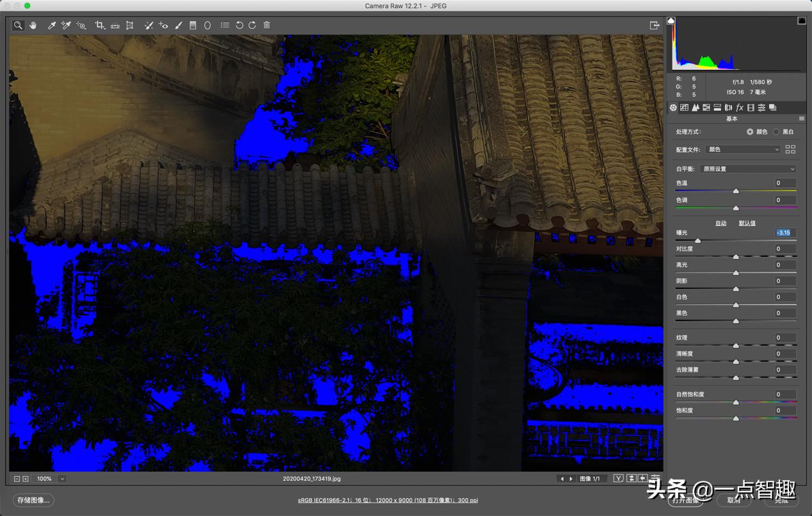Activate the Red Eye Removal tool
The height and width of the screenshot is (516, 812).
[163, 25]
